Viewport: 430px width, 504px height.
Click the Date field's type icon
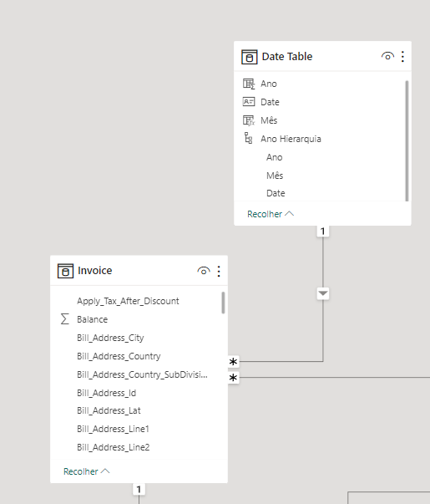pyautogui.click(x=249, y=102)
